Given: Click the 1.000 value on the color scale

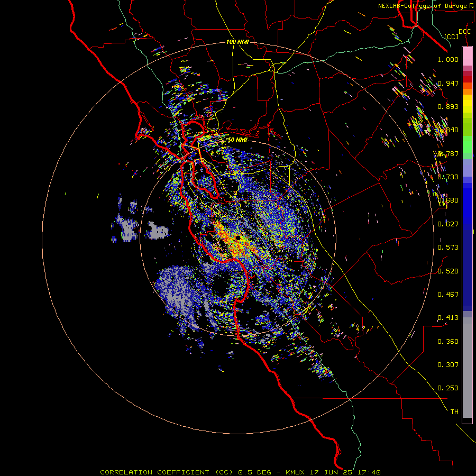Looking at the screenshot, I should click(448, 59).
